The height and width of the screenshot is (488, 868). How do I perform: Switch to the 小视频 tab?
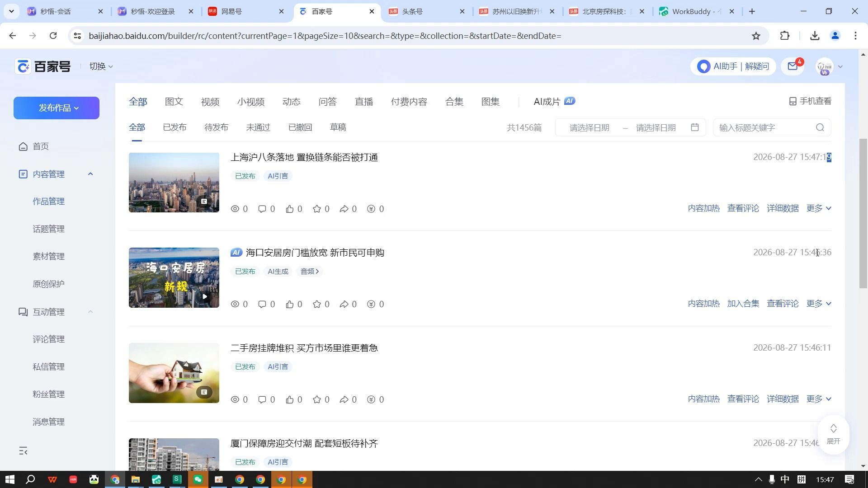pos(251,102)
